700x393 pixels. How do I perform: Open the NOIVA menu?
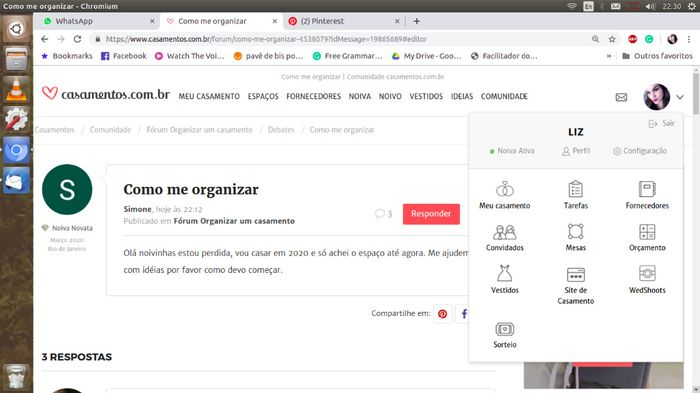coord(359,96)
